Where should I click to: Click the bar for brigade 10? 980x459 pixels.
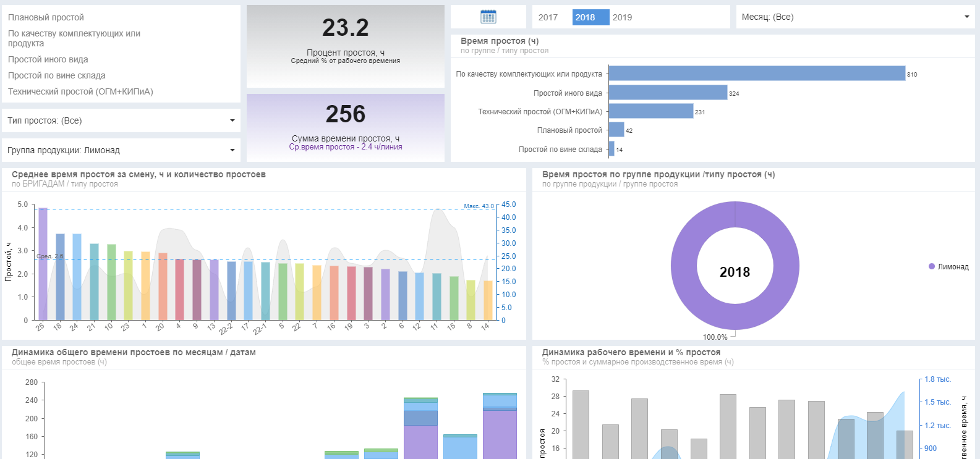pyautogui.click(x=111, y=282)
